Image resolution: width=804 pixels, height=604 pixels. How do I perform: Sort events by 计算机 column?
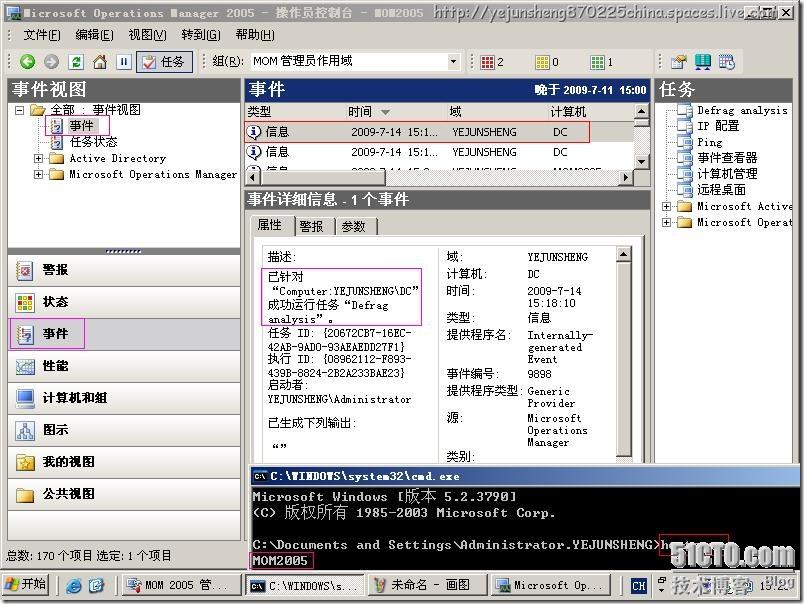(591, 112)
